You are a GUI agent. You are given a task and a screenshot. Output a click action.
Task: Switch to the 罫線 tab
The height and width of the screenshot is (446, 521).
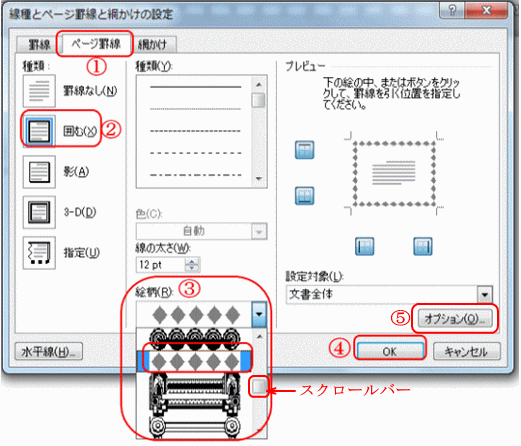tap(39, 44)
